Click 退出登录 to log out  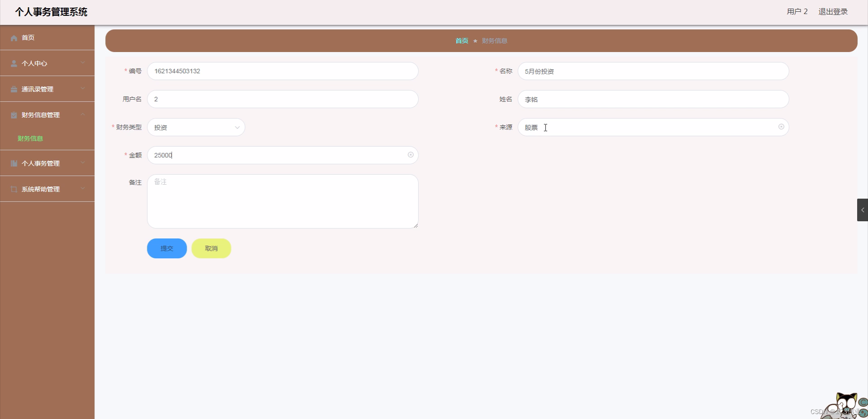point(833,11)
